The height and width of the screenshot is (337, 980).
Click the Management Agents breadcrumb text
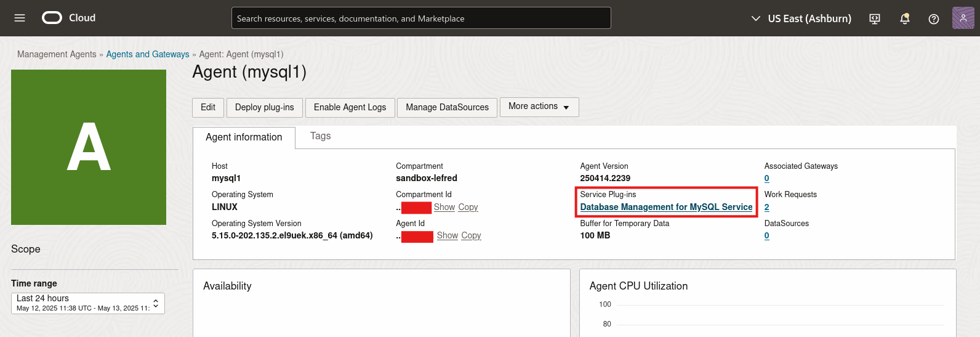point(57,54)
